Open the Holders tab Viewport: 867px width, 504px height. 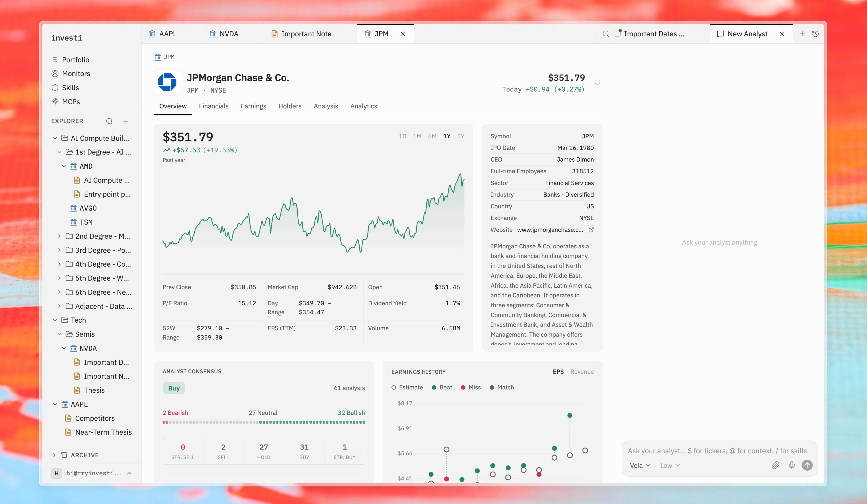290,106
